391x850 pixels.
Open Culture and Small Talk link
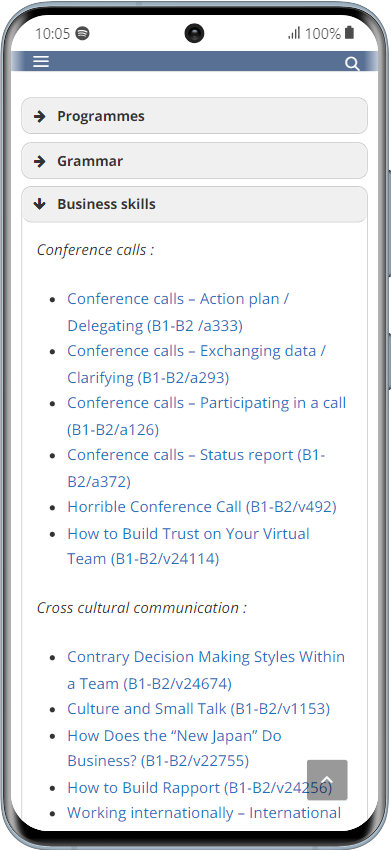198,709
